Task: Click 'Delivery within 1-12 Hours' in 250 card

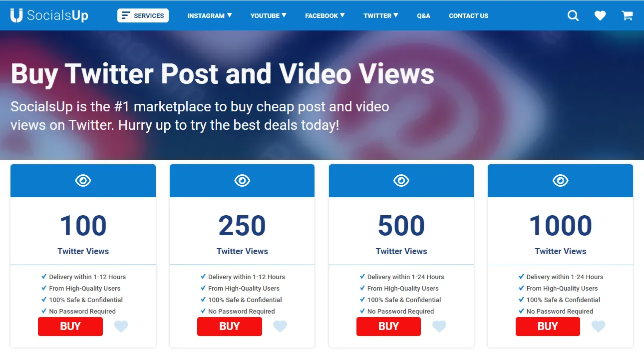Action: 247,277
